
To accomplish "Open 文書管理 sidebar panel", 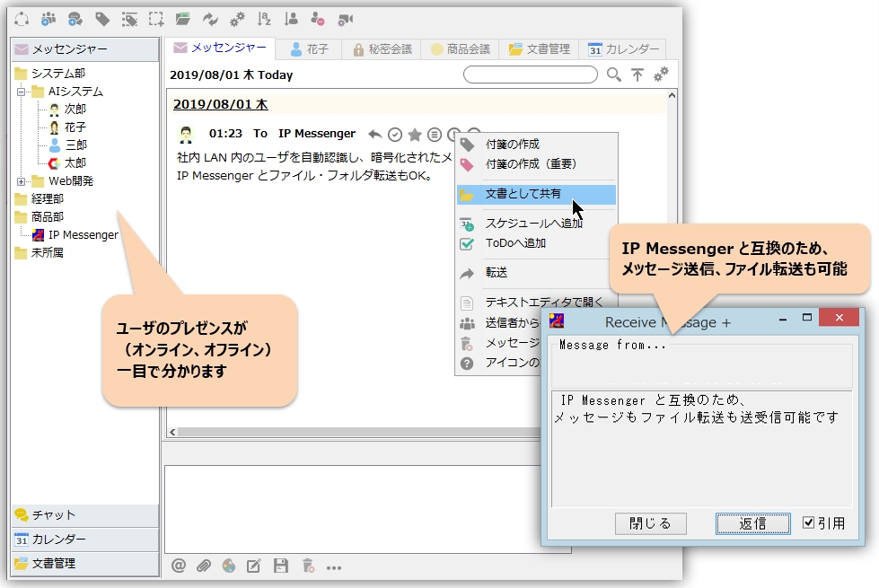I will (85, 564).
